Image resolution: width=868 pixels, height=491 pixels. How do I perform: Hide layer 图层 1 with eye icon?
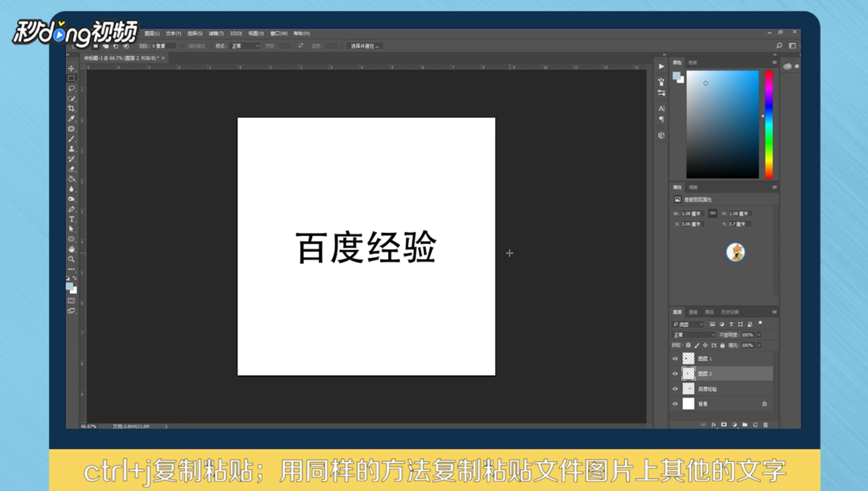click(675, 359)
